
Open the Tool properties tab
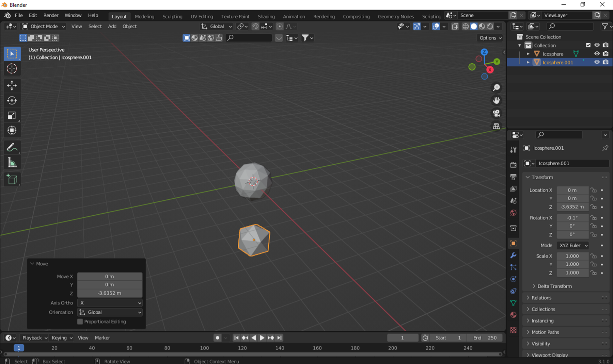coord(514,149)
